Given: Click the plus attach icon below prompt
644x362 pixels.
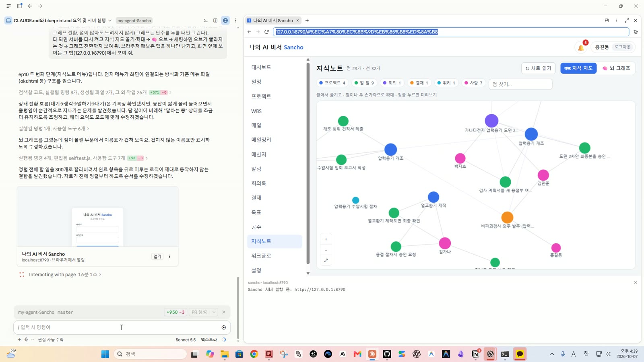Looking at the screenshot, I should (19, 339).
